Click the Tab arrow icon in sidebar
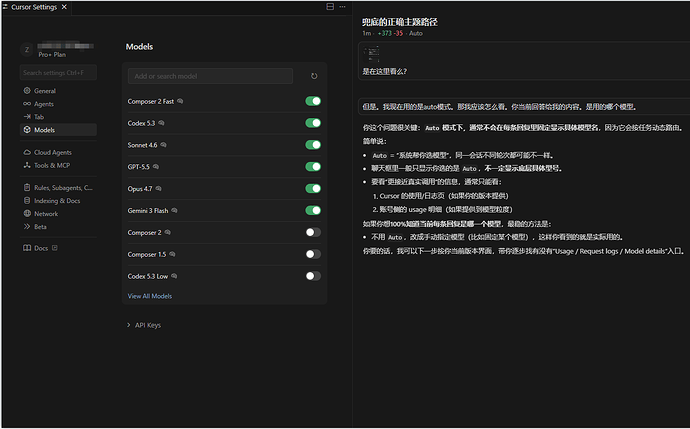Screen dimensions: 690x429 click(27, 117)
